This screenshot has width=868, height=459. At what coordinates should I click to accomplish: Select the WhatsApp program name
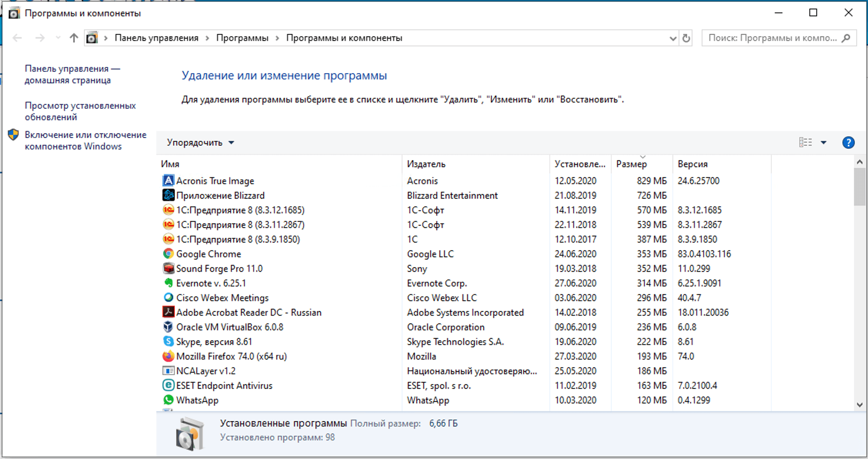[197, 400]
